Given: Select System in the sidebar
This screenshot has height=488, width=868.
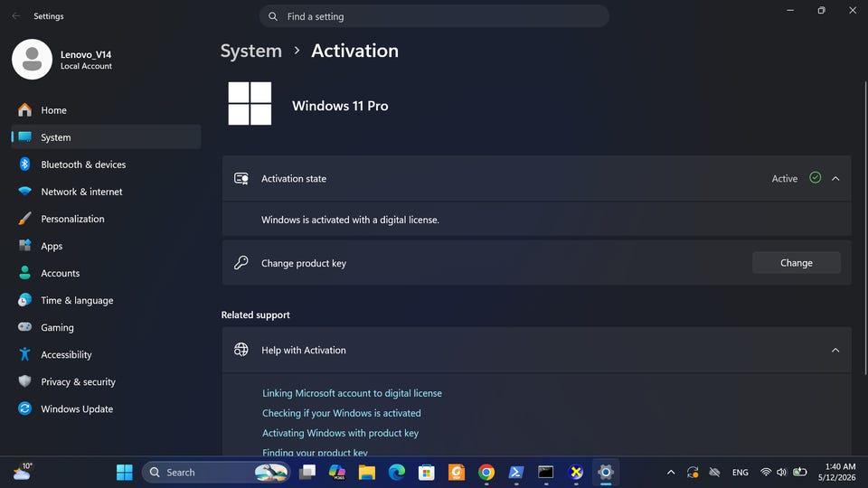Looking at the screenshot, I should click(106, 137).
